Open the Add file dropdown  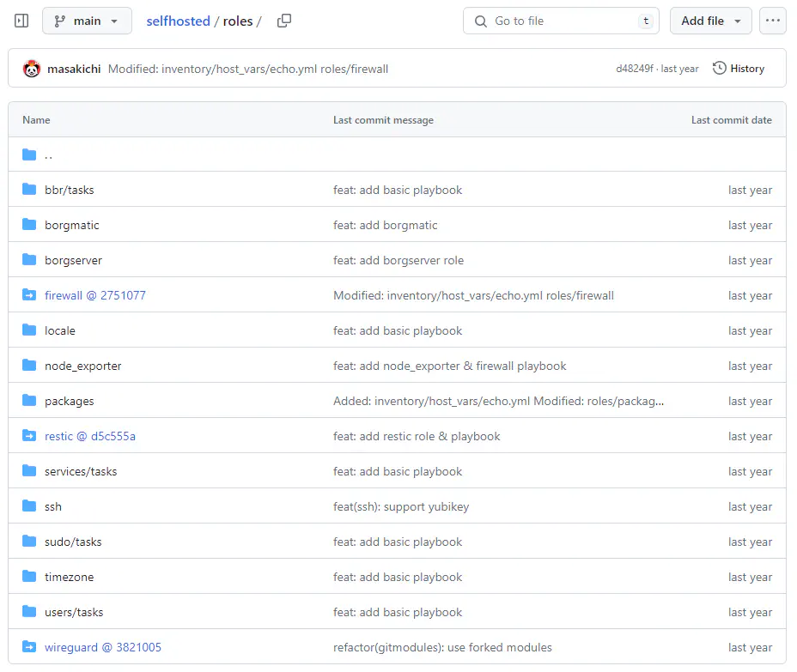point(709,20)
